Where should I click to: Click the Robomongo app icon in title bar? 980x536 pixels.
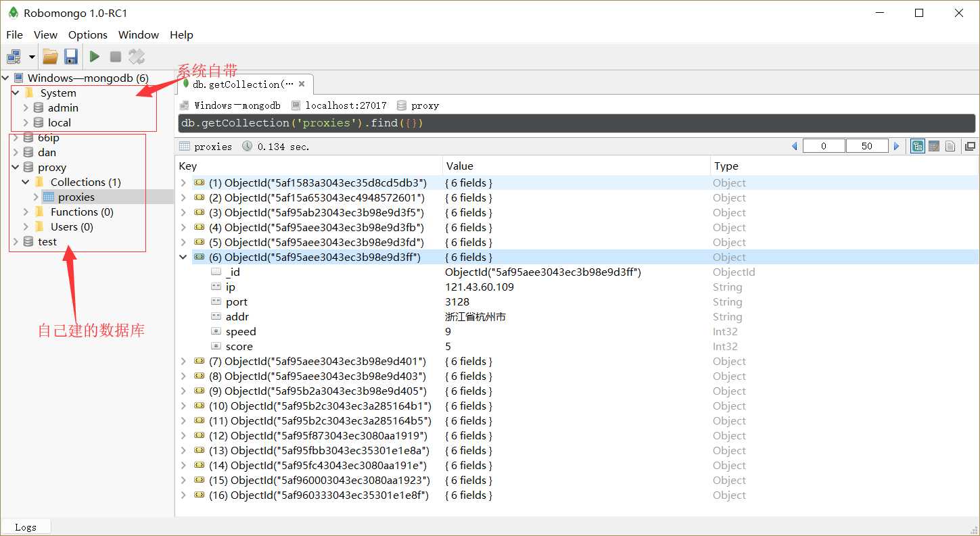[13, 13]
